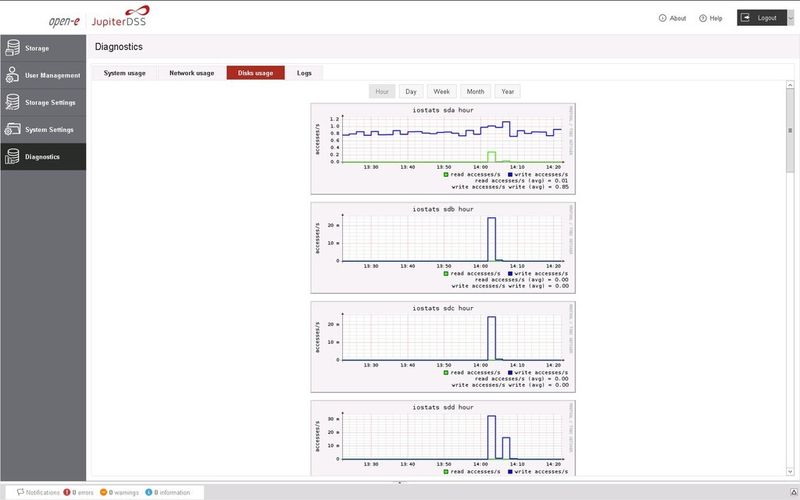The image size is (800, 500).
Task: Click the Storage sidebar icon
Action: [12, 48]
